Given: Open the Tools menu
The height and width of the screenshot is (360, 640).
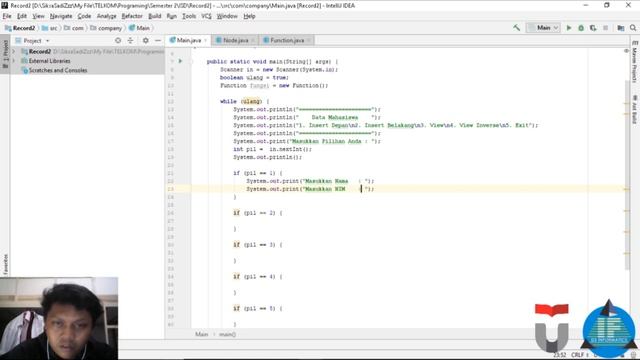Looking at the screenshot, I should tap(189, 16).
